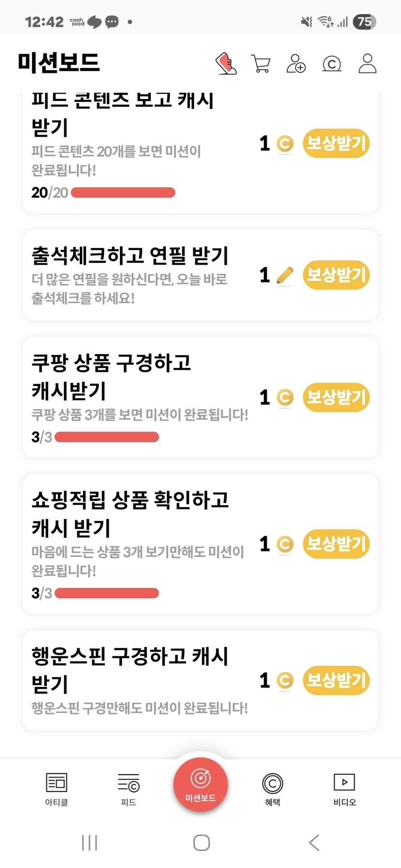Open the cash coin icon in header

(x=332, y=64)
